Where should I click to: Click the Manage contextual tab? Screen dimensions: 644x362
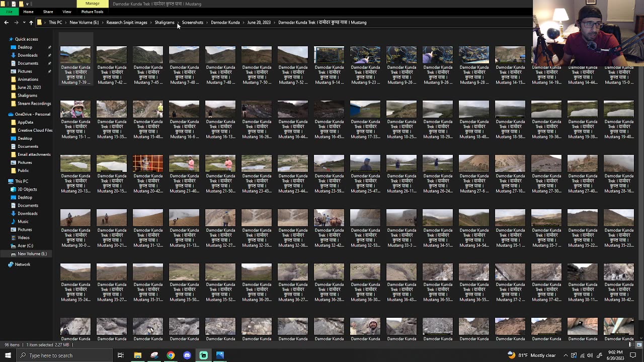(x=92, y=4)
